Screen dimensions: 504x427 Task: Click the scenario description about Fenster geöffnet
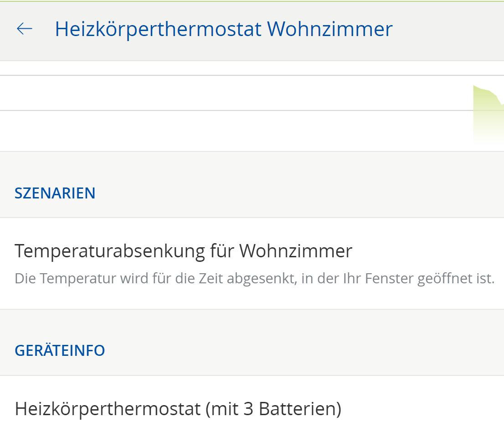254,278
